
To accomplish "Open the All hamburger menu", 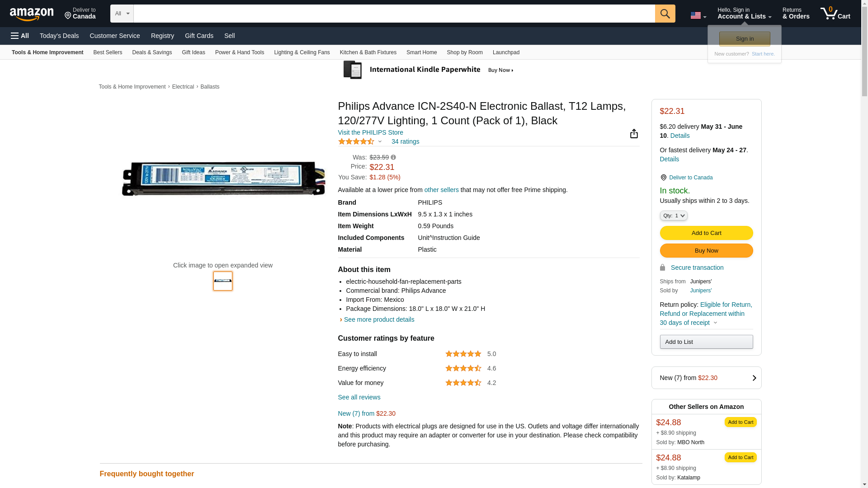I will click(x=20, y=36).
